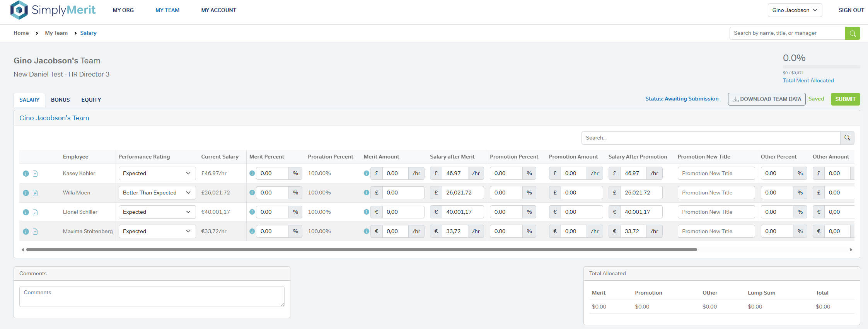Screen dimensions: 868x329
Task: Click Maxima Stoltenberg's merit amount info icon
Action: pyautogui.click(x=366, y=231)
